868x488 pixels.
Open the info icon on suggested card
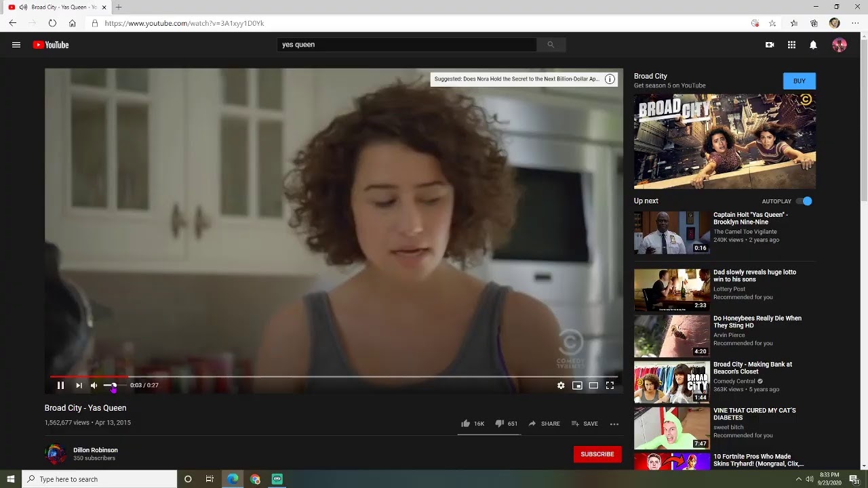pyautogui.click(x=610, y=79)
